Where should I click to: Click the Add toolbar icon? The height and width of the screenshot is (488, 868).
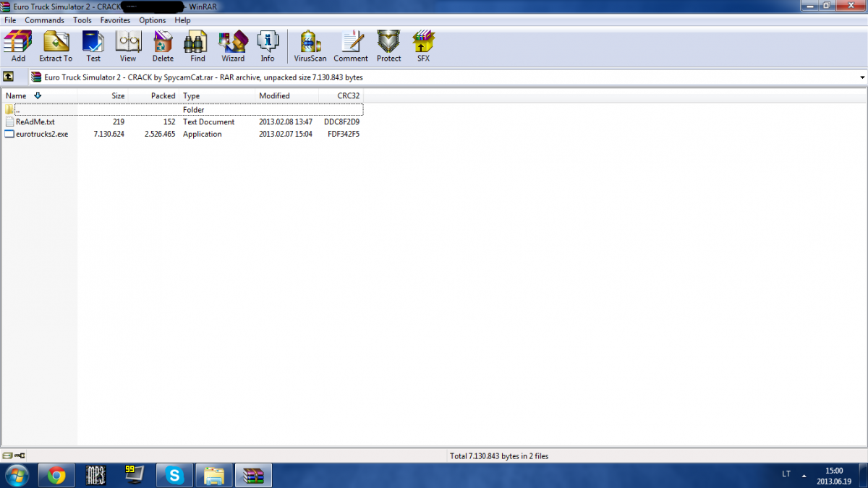click(x=18, y=46)
